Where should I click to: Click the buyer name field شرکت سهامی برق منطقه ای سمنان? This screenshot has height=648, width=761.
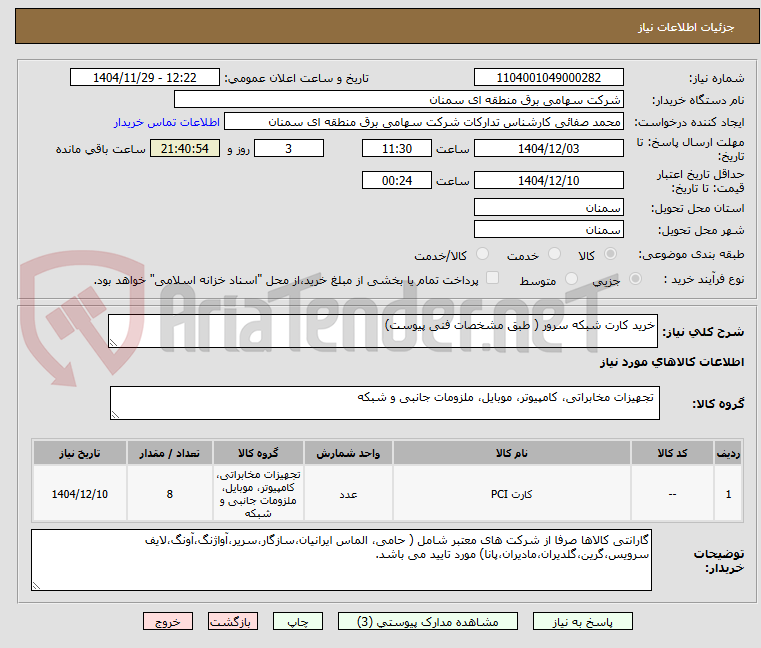[398, 100]
